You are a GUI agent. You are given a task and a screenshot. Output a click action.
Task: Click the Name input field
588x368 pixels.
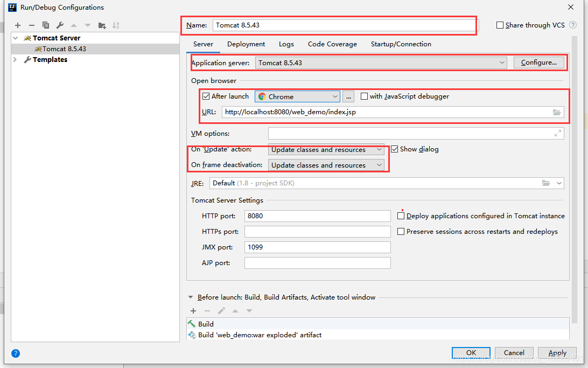point(345,25)
